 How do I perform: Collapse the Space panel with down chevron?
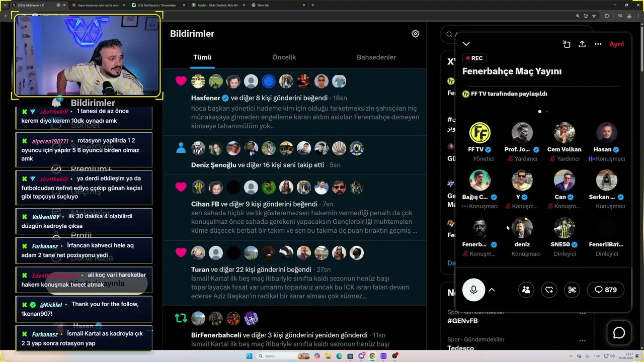coord(466,44)
